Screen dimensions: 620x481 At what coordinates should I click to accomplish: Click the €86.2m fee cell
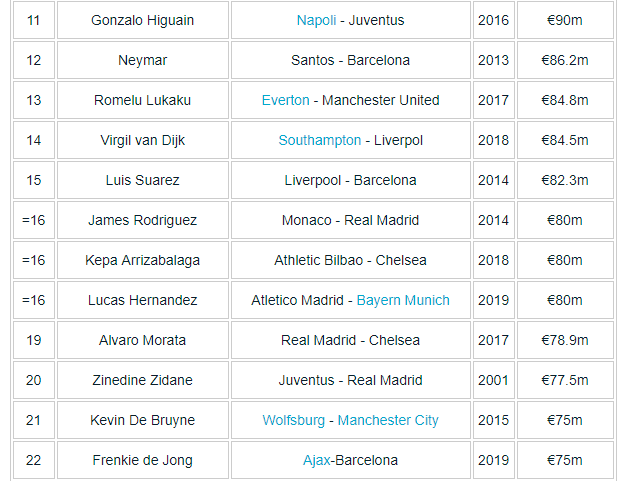[x=564, y=60]
